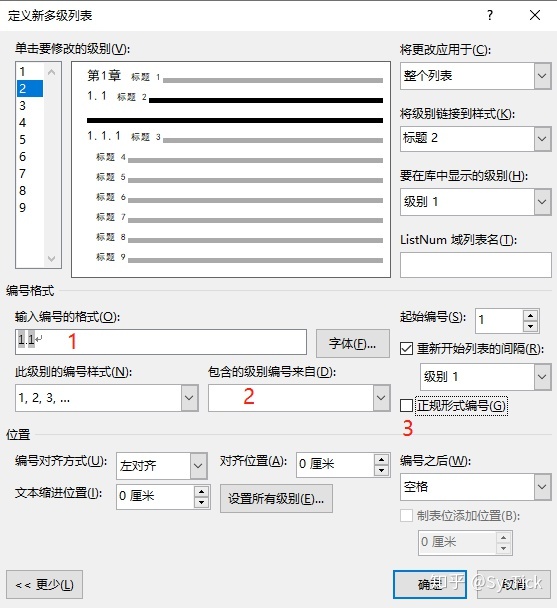Select level 1 in the level list
557x608 pixels.
(x=30, y=71)
